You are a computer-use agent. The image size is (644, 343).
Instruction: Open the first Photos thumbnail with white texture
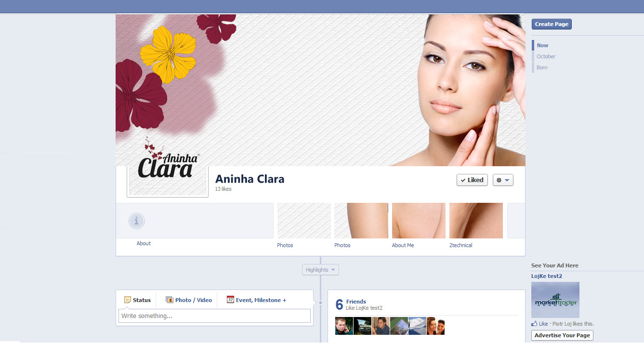304,221
